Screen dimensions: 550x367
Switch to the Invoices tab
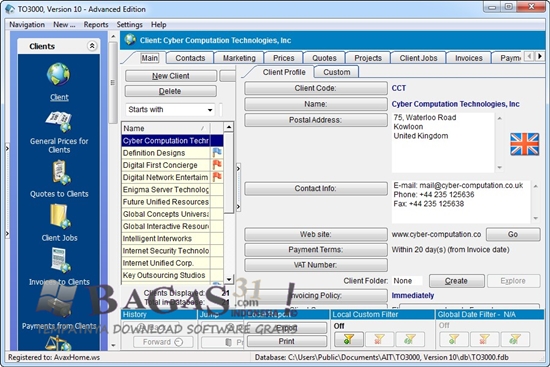tap(469, 58)
